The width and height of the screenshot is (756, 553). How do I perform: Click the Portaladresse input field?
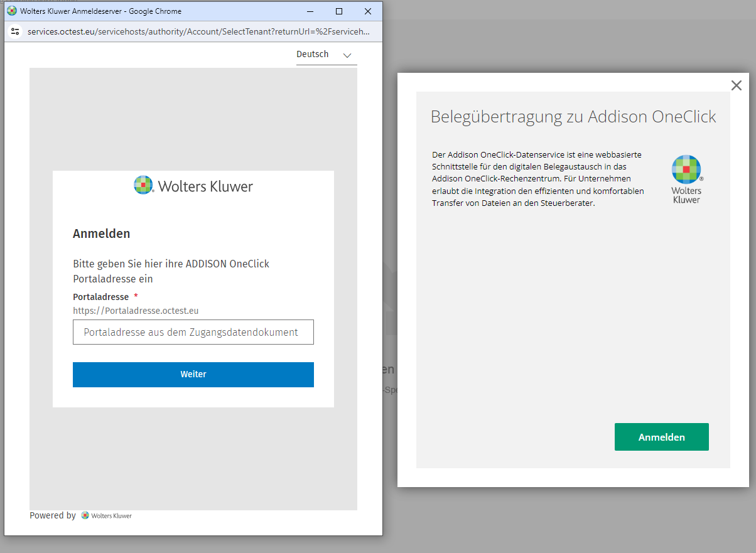193,332
